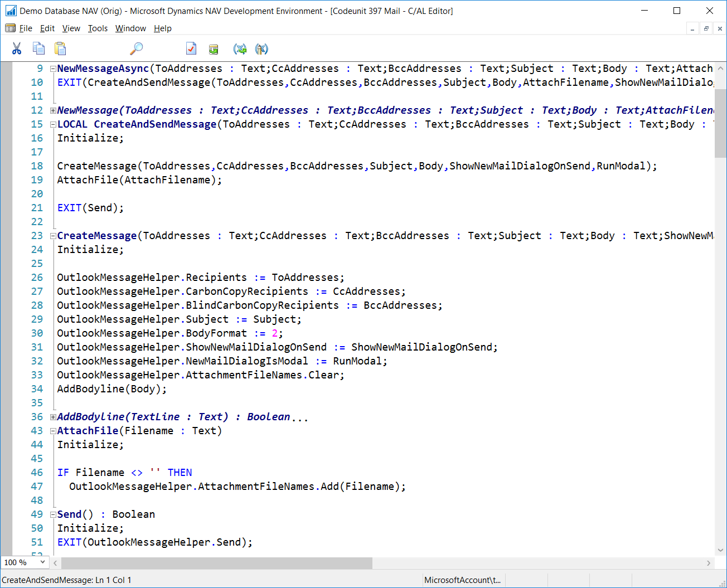Click the document with red checkmark icon
Screen dimensions: 727x588
pos(191,49)
